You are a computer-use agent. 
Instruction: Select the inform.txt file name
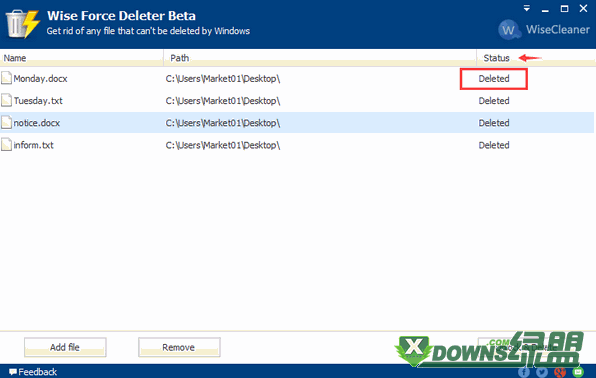[x=33, y=145]
